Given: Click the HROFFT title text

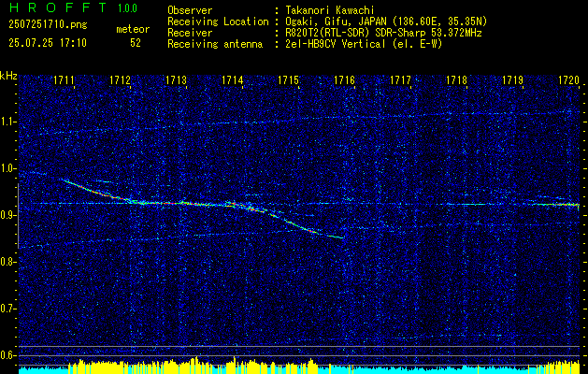Looking at the screenshot, I should click(x=58, y=7).
